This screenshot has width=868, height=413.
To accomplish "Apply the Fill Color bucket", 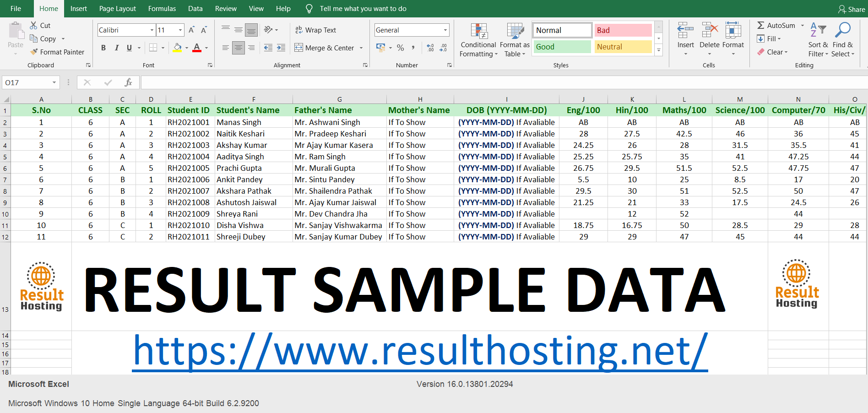I will 178,48.
